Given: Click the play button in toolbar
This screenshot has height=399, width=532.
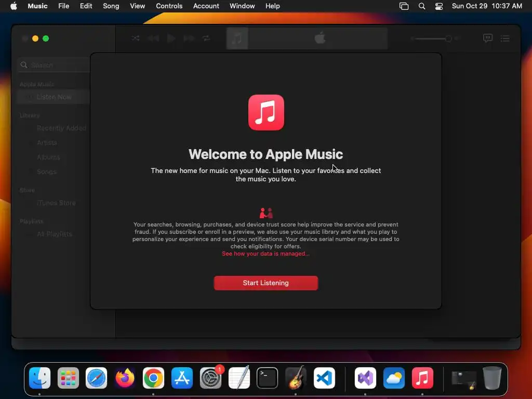Looking at the screenshot, I should (171, 38).
